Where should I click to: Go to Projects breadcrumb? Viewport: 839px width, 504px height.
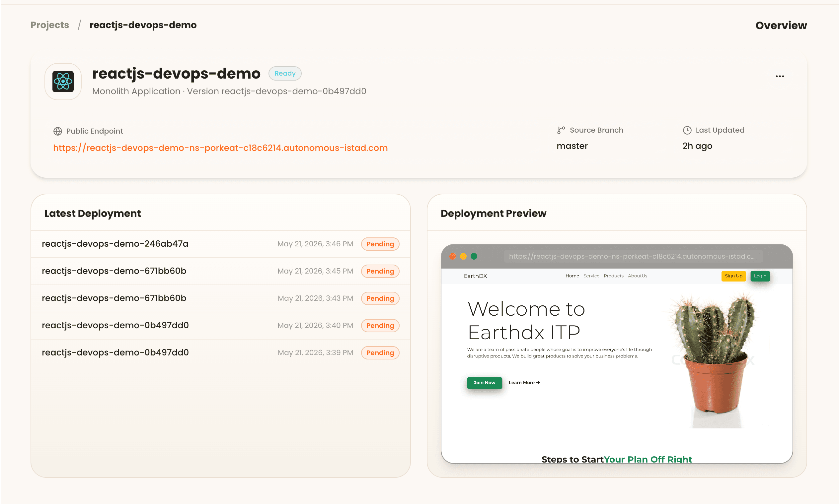pyautogui.click(x=50, y=25)
